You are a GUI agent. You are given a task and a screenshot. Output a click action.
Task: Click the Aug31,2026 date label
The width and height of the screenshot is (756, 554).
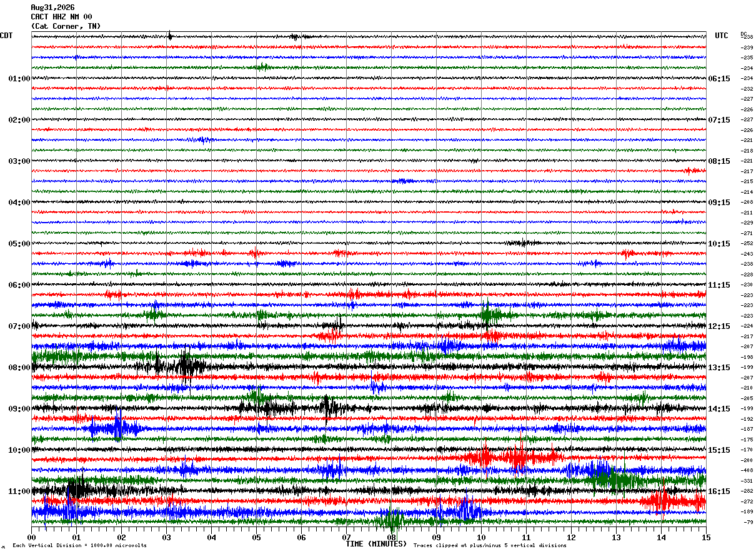(x=52, y=8)
